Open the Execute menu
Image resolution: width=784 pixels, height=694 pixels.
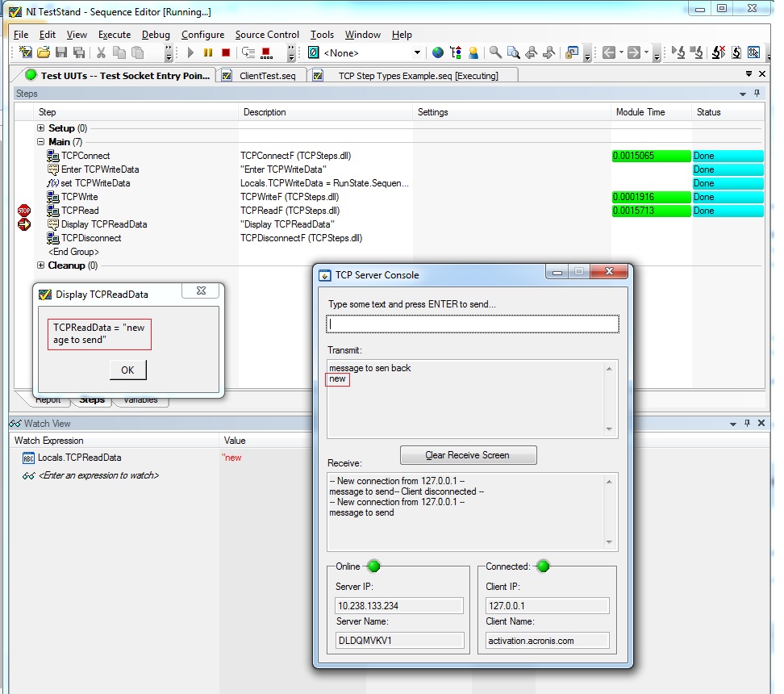click(x=115, y=35)
